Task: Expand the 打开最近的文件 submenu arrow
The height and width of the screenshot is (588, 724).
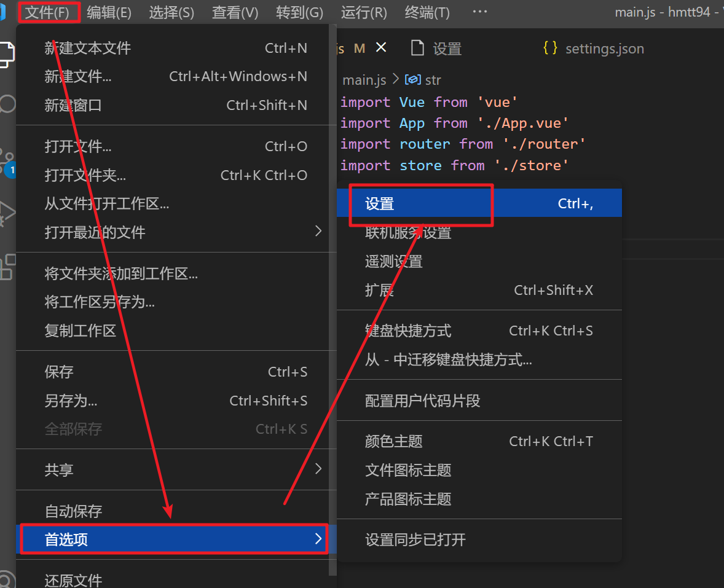Action: click(x=318, y=232)
